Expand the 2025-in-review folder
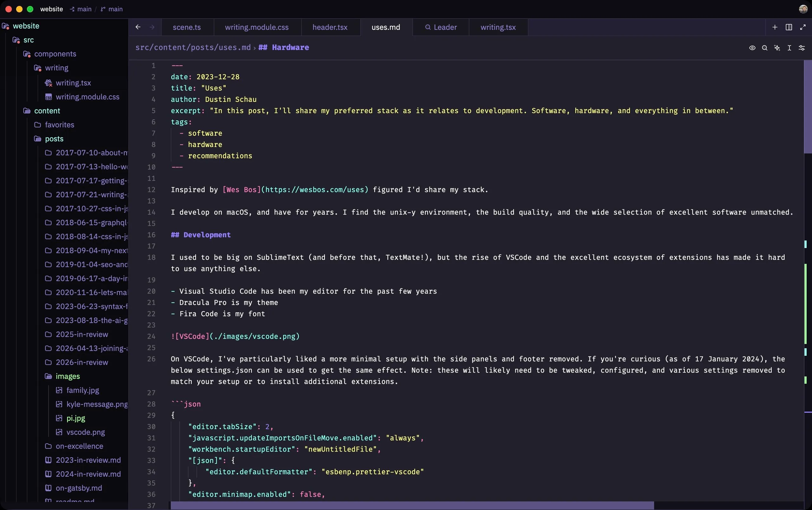The image size is (812, 510). click(x=76, y=334)
